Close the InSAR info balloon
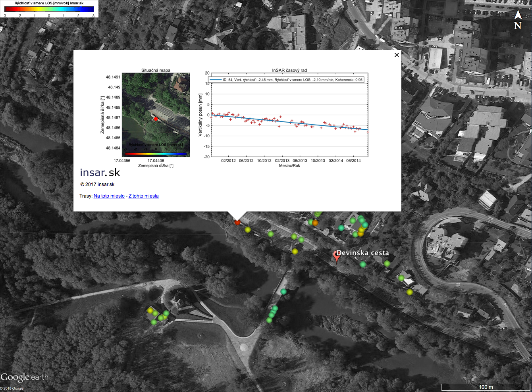 397,55
